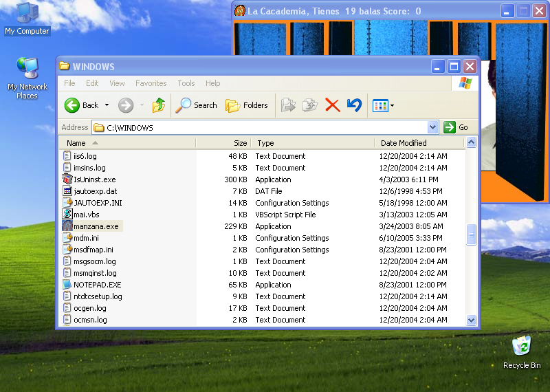This screenshot has height=392, width=550.
Task: Open the Back history dropdown arrow
Action: [107, 105]
